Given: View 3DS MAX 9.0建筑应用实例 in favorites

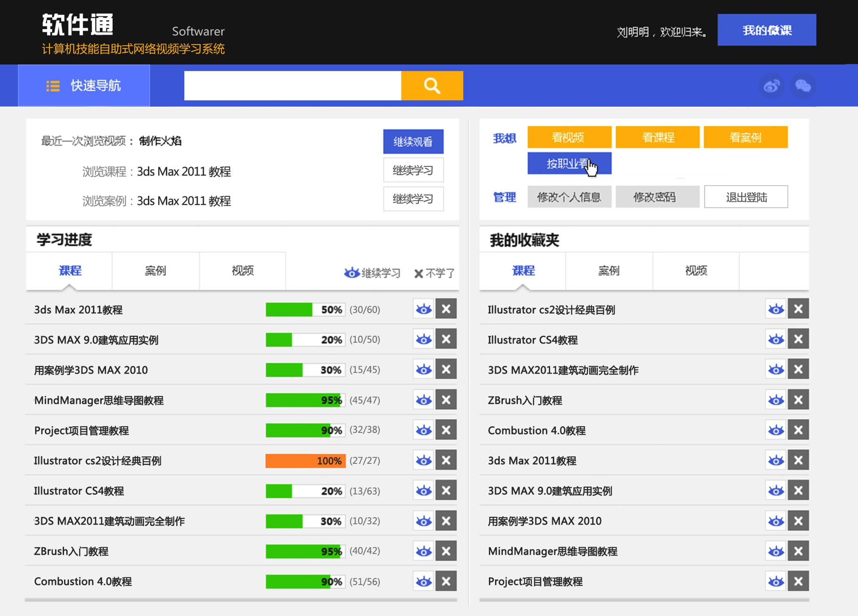Looking at the screenshot, I should [x=776, y=490].
